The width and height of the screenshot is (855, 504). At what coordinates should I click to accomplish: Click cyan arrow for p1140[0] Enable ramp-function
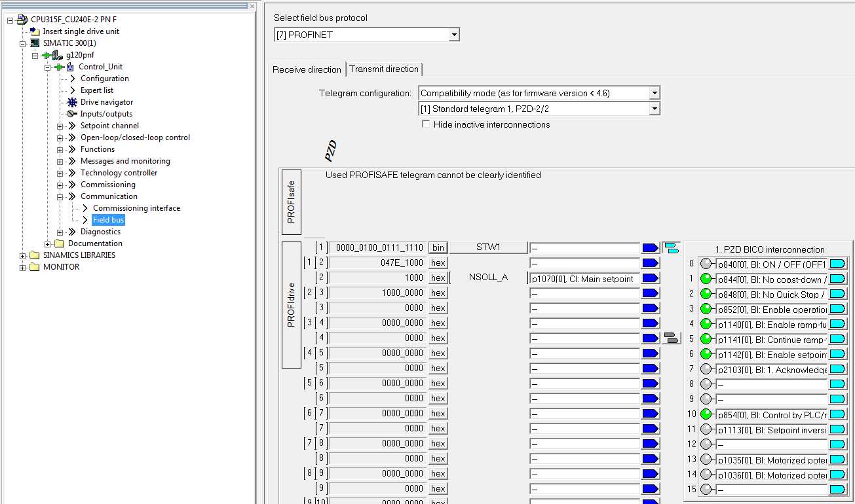pyautogui.click(x=837, y=324)
